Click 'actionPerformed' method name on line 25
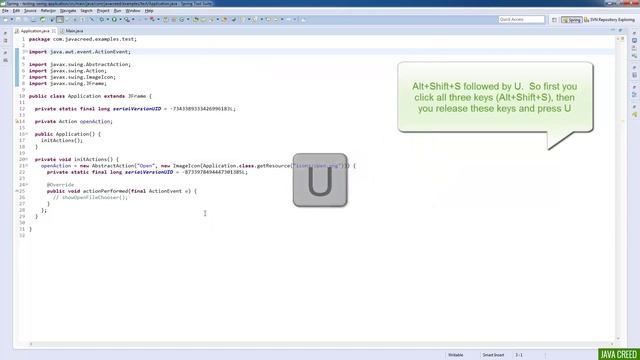The height and width of the screenshot is (360, 640). coord(105,191)
